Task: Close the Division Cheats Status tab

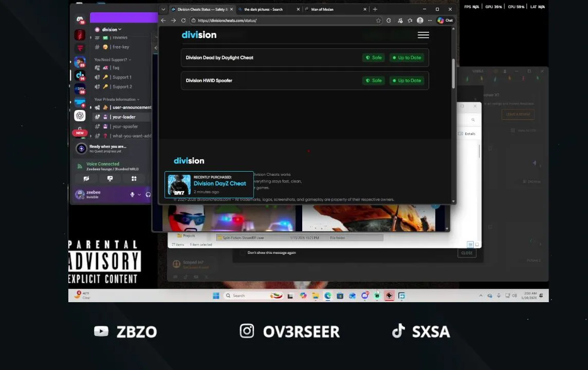Action: (231, 9)
